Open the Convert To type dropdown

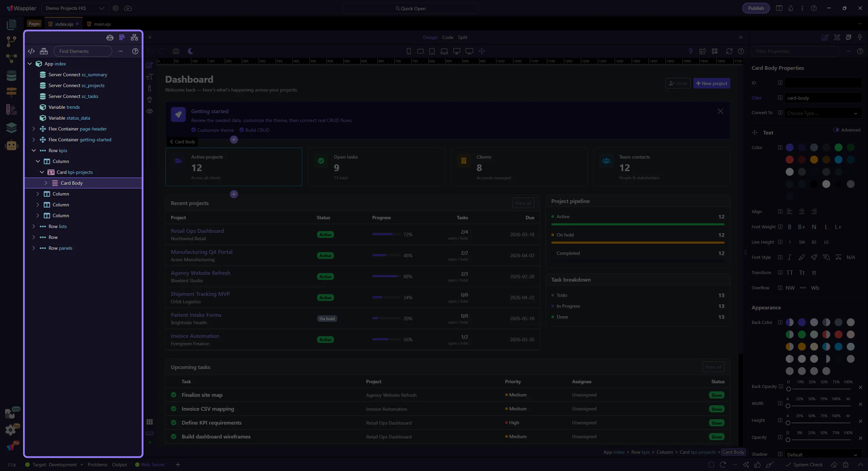point(823,113)
